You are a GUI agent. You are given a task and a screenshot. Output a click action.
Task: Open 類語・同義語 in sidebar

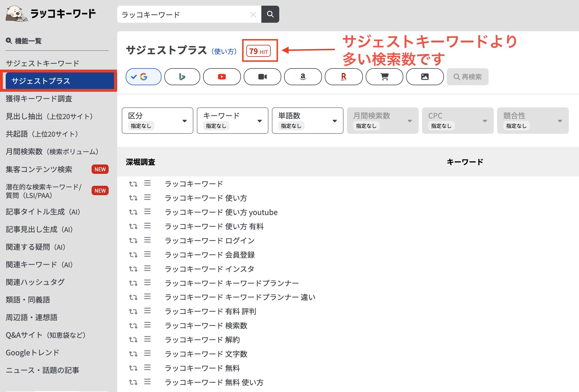tap(28, 300)
